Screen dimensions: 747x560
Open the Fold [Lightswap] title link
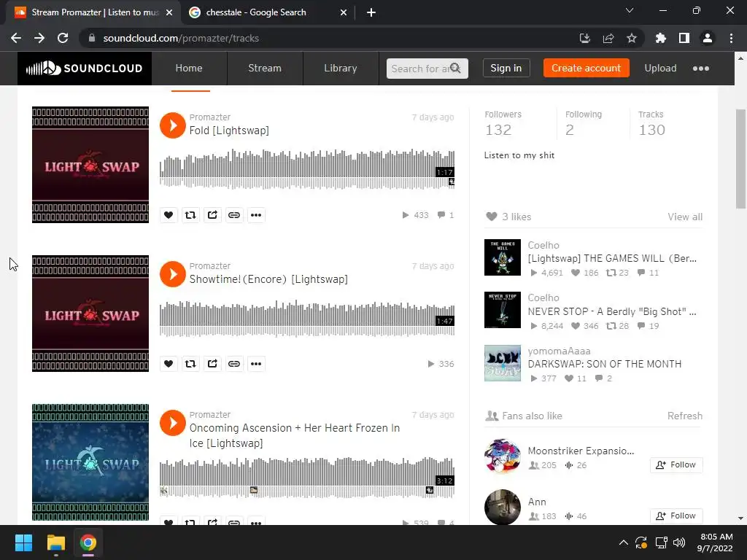tap(229, 131)
